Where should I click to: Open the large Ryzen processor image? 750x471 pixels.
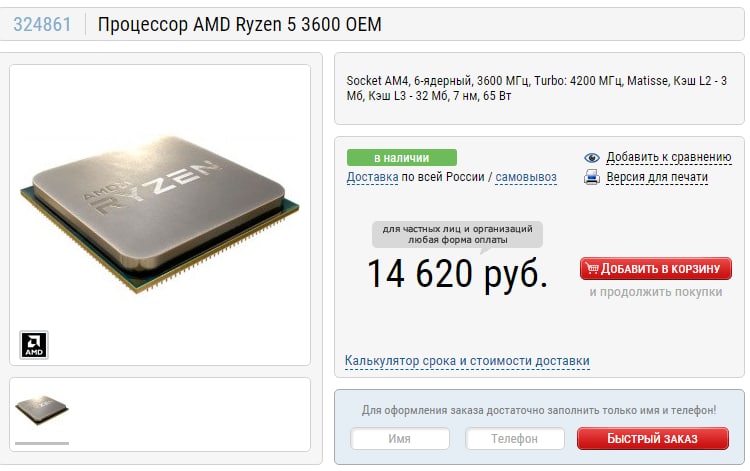[x=160, y=215]
